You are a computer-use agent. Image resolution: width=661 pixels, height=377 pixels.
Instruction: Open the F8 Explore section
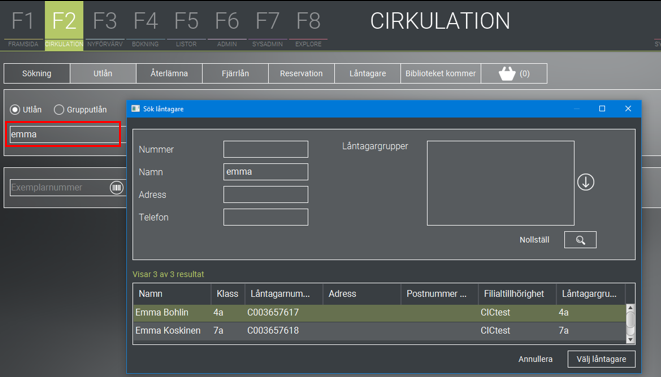click(x=308, y=26)
